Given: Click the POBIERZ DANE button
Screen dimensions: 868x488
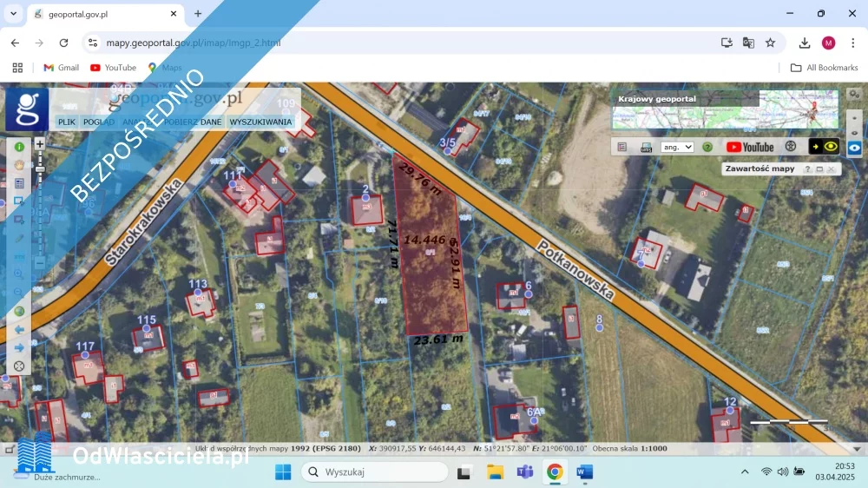Looking at the screenshot, I should 193,122.
